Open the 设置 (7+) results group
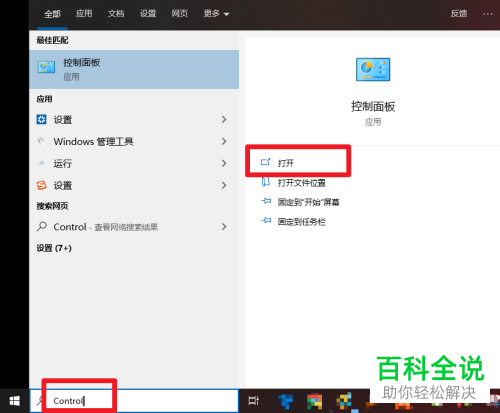This screenshot has height=413, width=500. pyautogui.click(x=54, y=248)
